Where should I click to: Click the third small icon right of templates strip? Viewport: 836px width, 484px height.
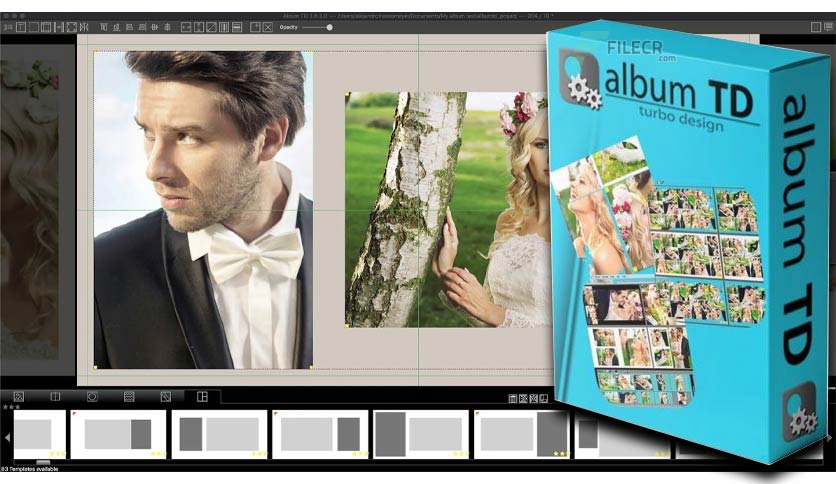(533, 398)
